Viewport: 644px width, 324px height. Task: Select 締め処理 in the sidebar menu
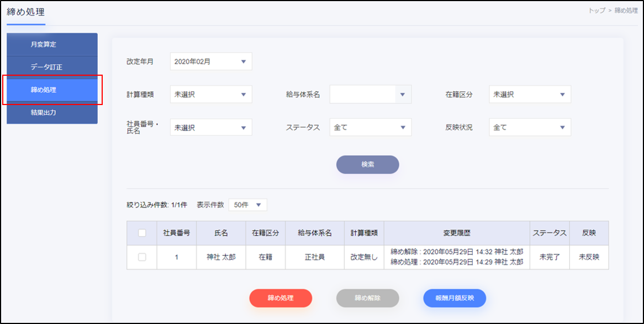(x=52, y=90)
